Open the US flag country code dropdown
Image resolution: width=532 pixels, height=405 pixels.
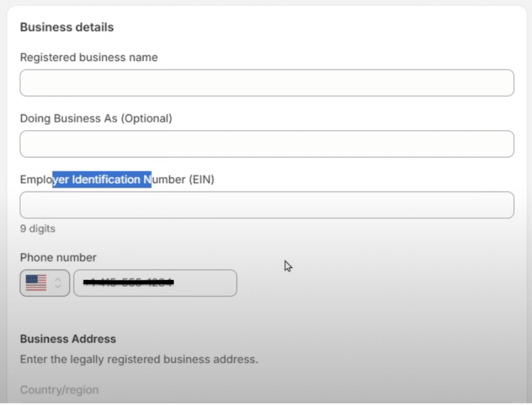(x=45, y=283)
